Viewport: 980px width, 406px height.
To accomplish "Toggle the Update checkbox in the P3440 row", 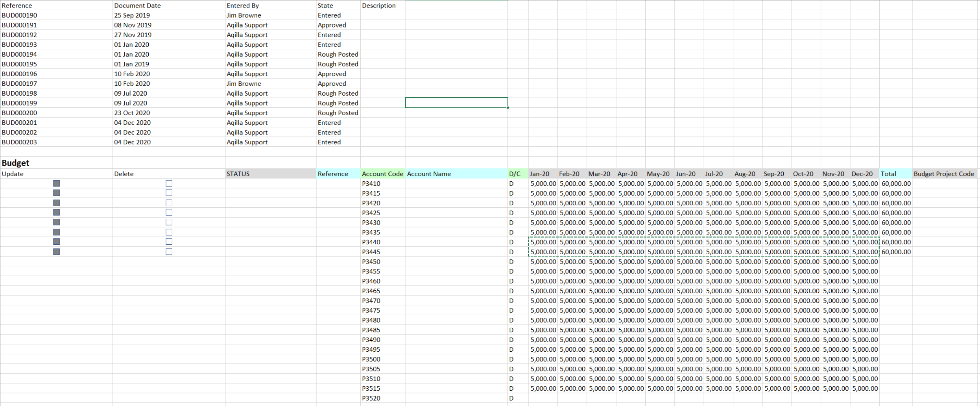I will coord(56,242).
